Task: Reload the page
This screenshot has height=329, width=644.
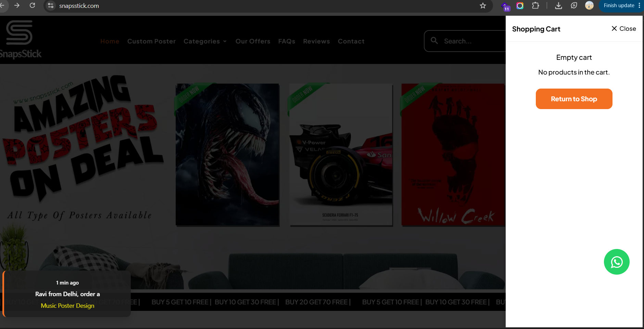Action: coord(33,5)
